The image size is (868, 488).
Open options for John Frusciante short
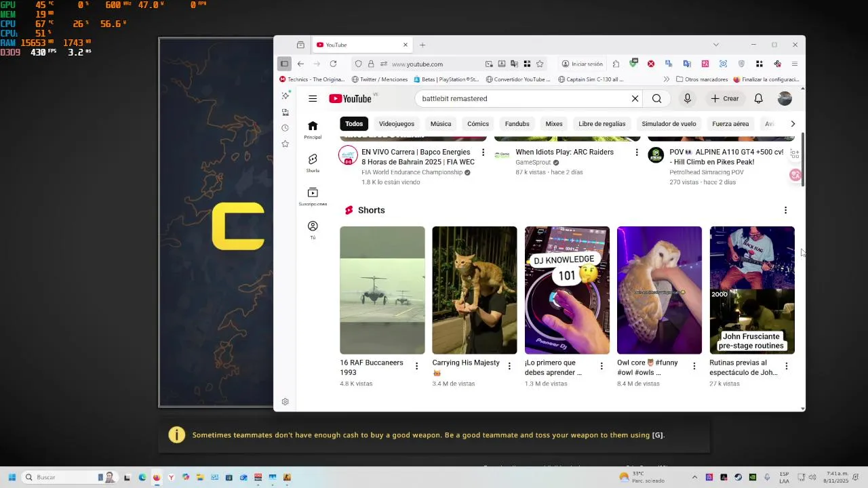coord(786,366)
